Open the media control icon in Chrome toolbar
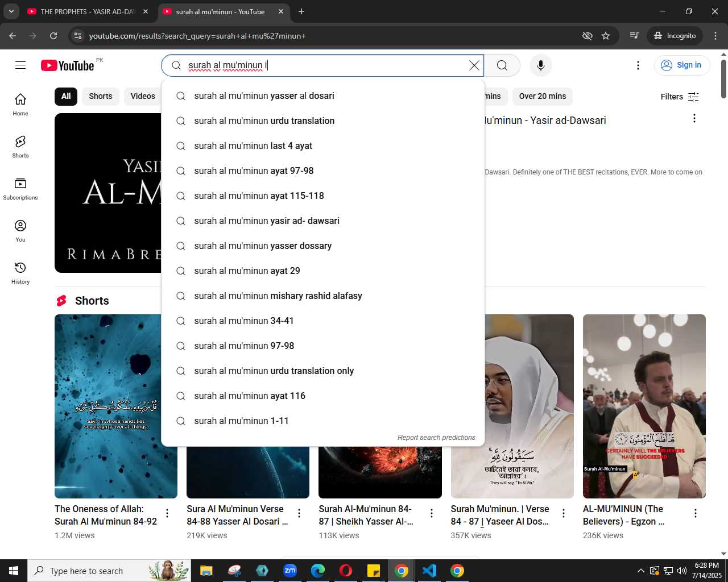The width and height of the screenshot is (728, 582). pyautogui.click(x=634, y=36)
